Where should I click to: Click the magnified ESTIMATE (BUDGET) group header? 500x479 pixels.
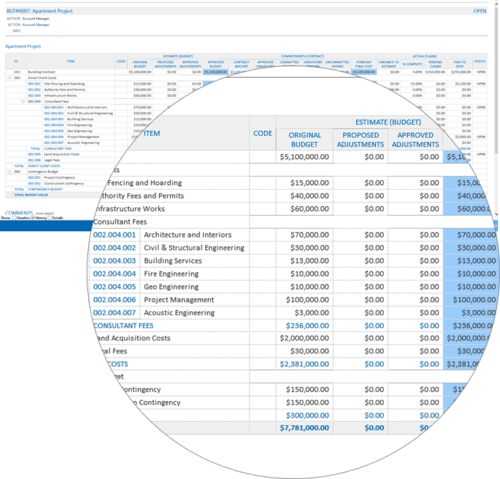click(388, 122)
